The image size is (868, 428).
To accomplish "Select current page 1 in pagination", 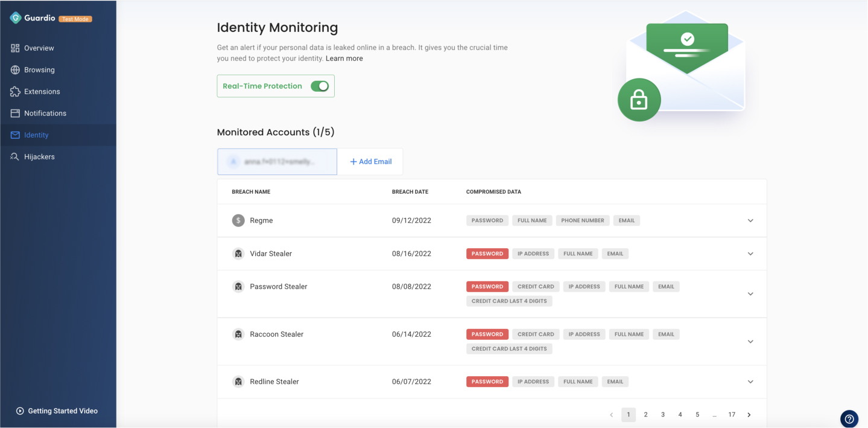I will pyautogui.click(x=629, y=415).
